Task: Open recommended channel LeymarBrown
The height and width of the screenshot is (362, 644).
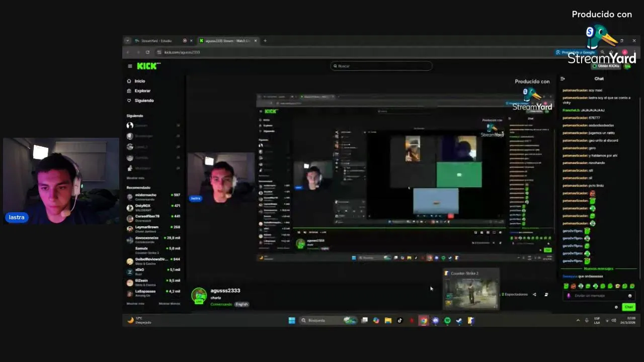Action: coord(153,229)
